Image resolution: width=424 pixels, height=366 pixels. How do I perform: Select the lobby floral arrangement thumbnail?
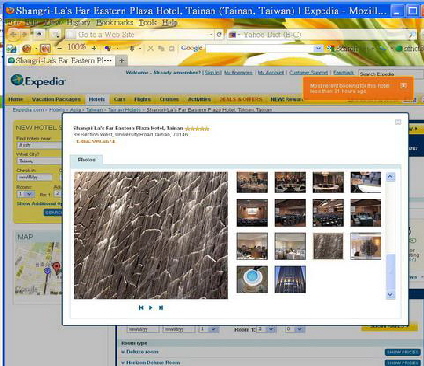coord(366,246)
